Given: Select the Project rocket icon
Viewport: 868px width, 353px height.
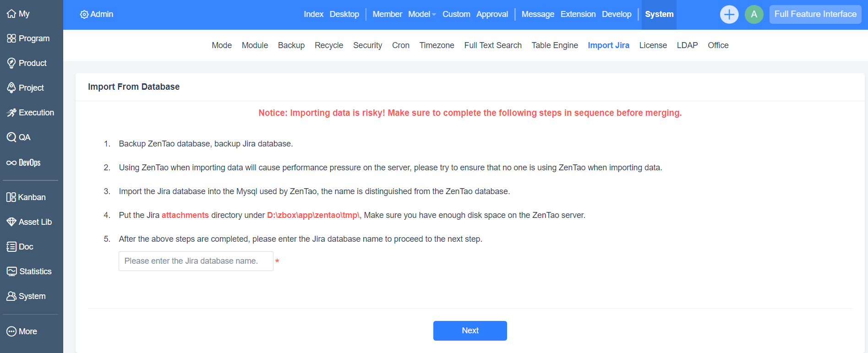Looking at the screenshot, I should coord(11,88).
